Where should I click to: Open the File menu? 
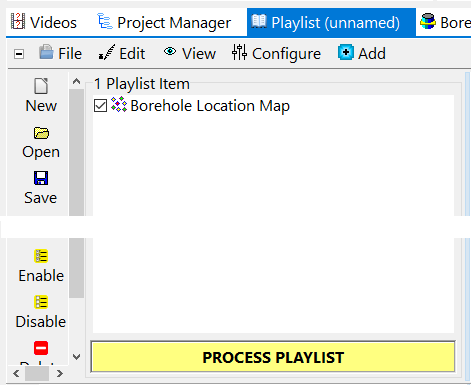point(60,53)
